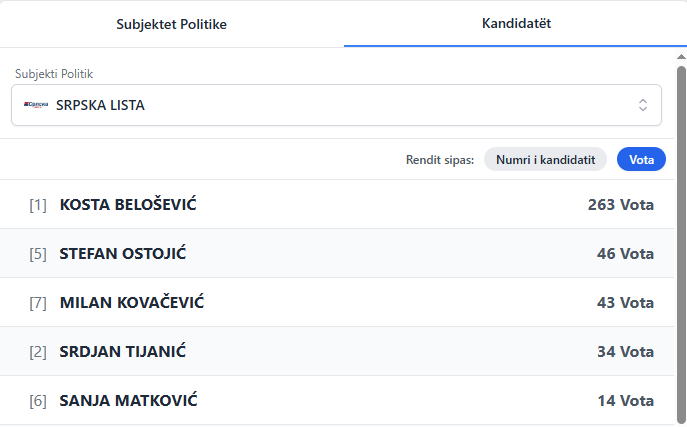687x427 pixels.
Task: Click the Rendit sipas label
Action: click(x=440, y=160)
